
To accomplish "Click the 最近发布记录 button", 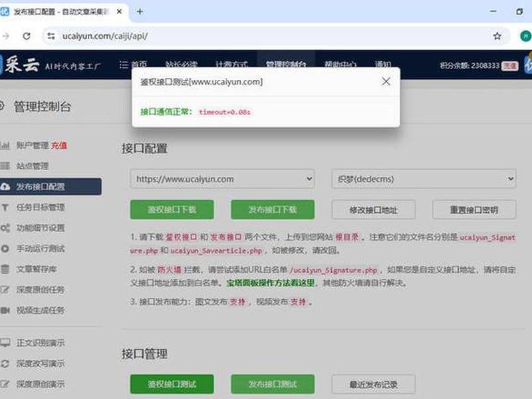I will tap(374, 384).
